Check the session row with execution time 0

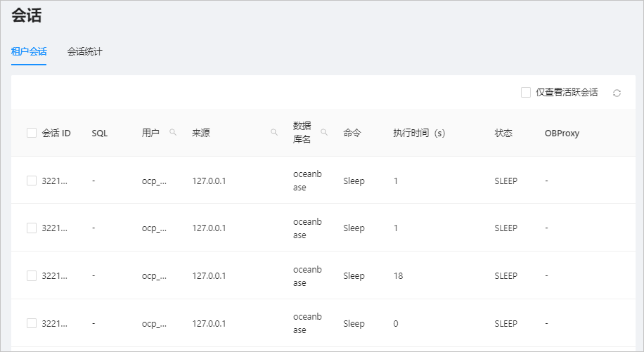[32, 323]
